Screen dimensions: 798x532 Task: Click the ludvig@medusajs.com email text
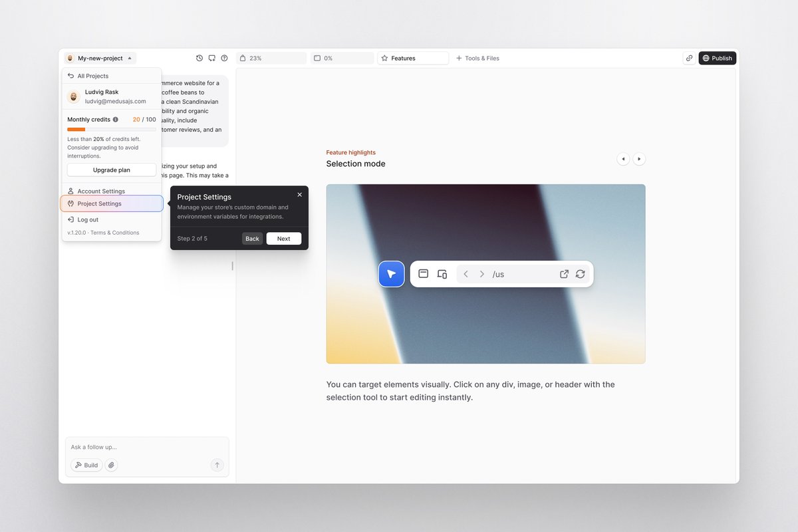tap(116, 102)
